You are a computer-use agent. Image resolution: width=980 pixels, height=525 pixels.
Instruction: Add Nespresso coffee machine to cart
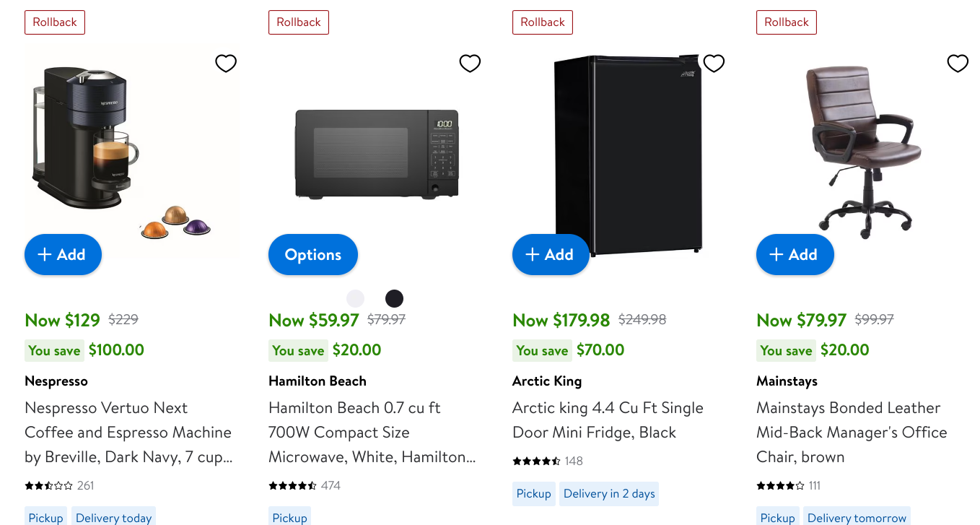(x=63, y=255)
